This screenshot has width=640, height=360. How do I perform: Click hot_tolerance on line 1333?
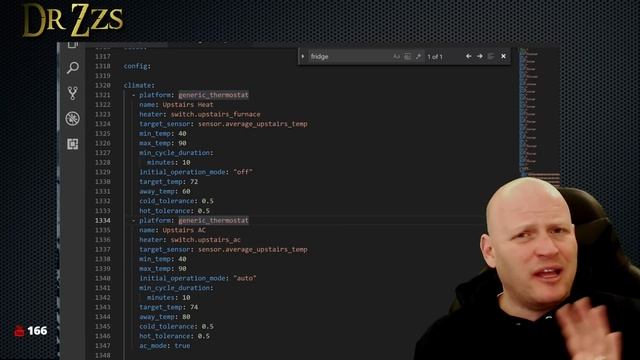(164, 211)
